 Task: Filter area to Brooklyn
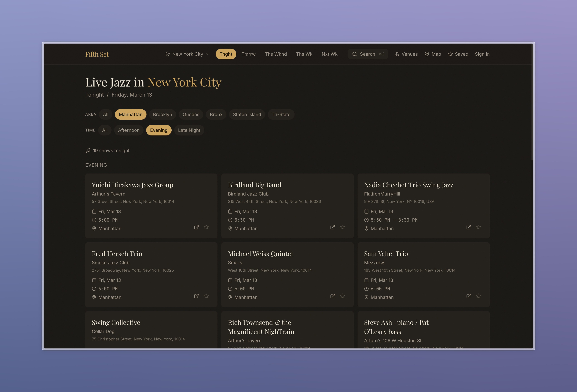[162, 114]
